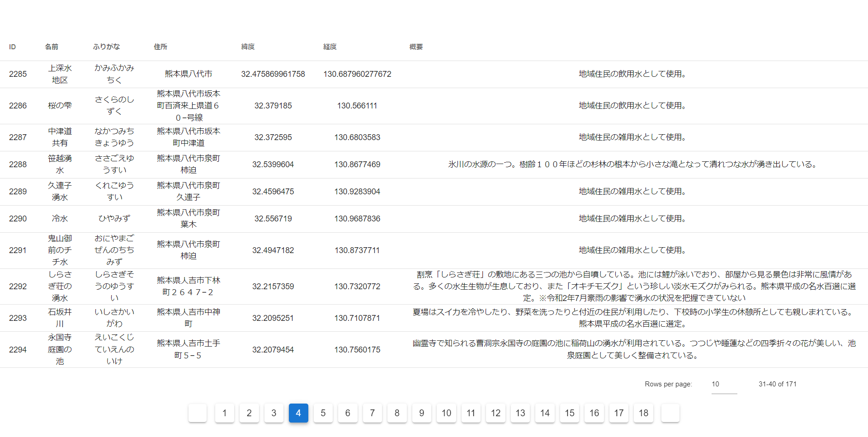Select the row with ID 2288
This screenshot has width=868, height=437.
(x=18, y=164)
